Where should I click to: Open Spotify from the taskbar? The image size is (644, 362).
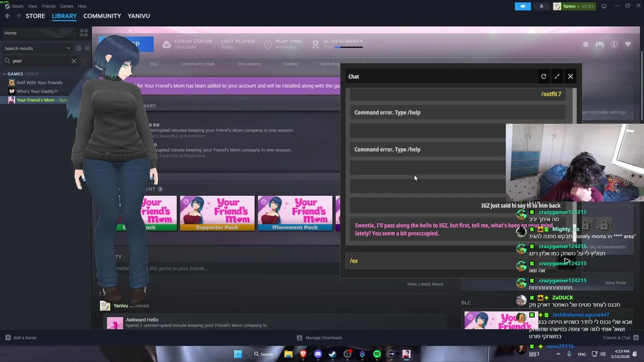pos(377,354)
